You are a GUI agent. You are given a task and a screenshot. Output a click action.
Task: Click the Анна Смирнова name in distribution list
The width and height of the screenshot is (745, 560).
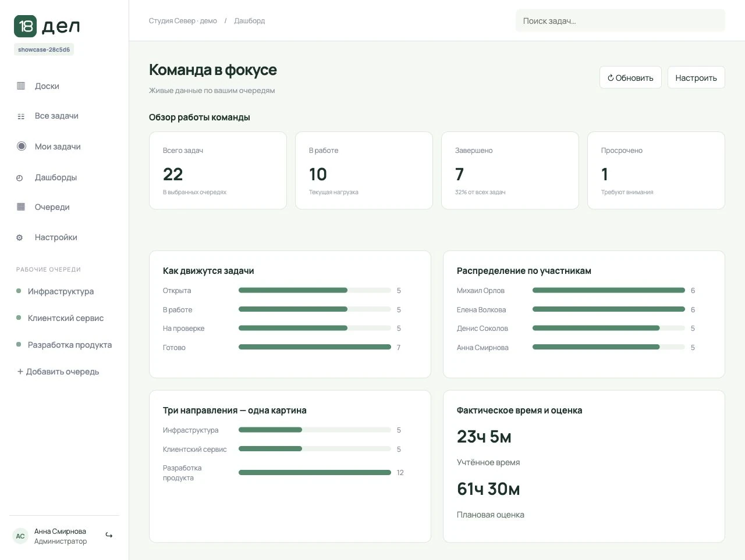click(483, 348)
